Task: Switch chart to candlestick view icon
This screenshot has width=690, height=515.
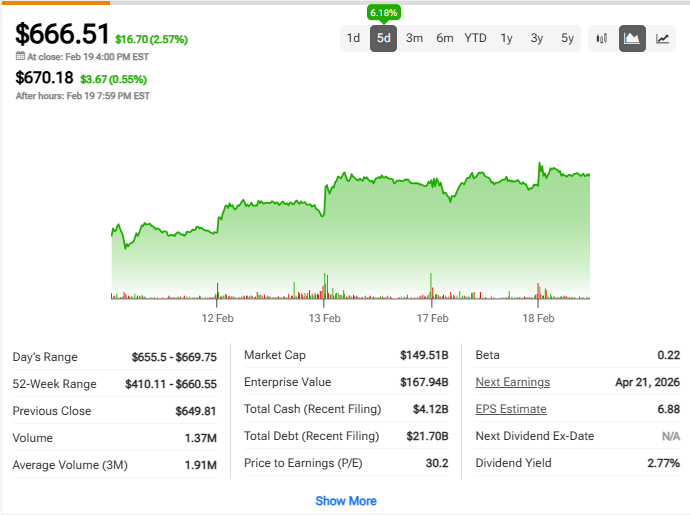Action: click(602, 39)
